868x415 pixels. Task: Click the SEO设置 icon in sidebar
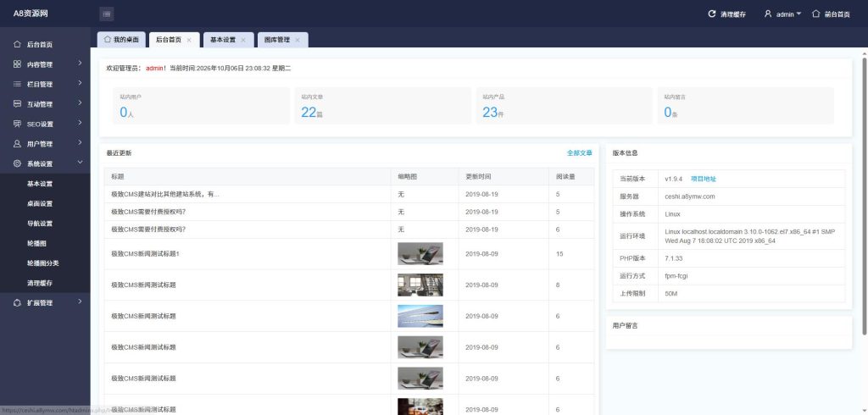point(17,124)
